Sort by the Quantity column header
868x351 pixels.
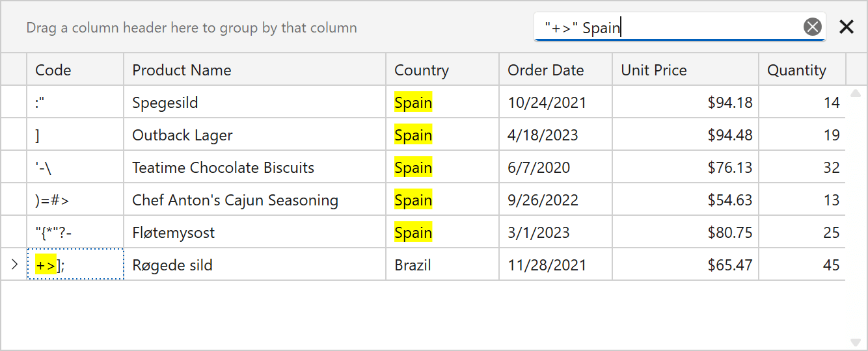tap(802, 70)
